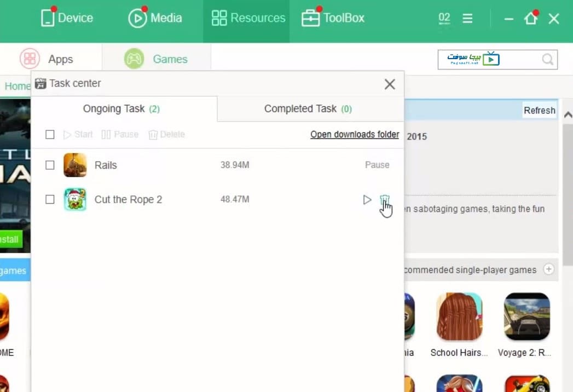Click the green Install button
Image resolution: width=573 pixels, height=392 pixels.
(10, 239)
